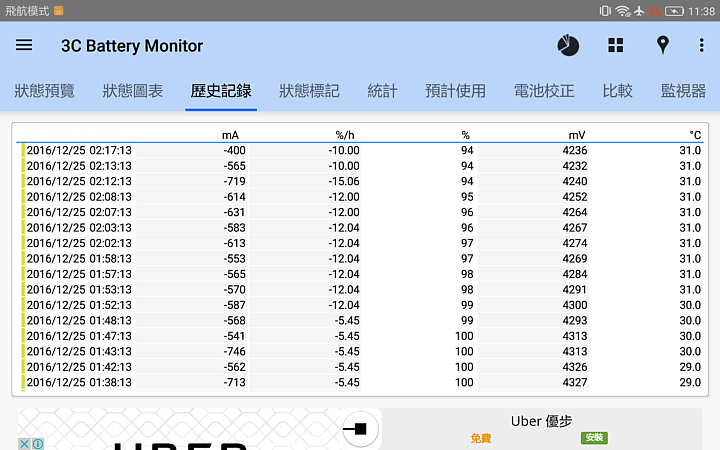The width and height of the screenshot is (720, 450).
Task: Select row 2016/12/25 01:47:13
Action: pyautogui.click(x=362, y=336)
